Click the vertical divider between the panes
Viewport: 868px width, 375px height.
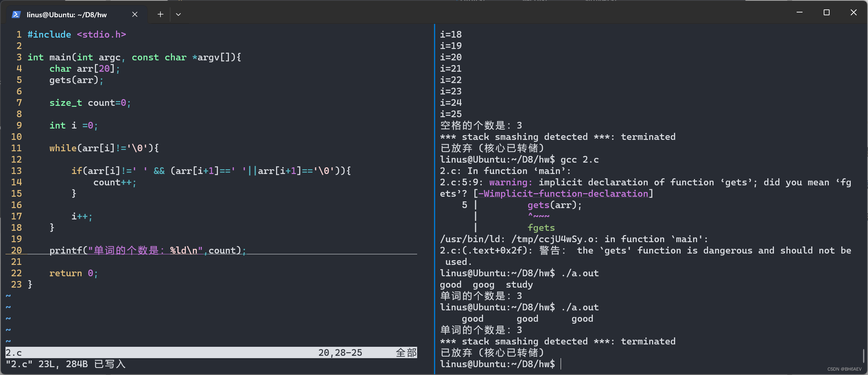(434, 196)
